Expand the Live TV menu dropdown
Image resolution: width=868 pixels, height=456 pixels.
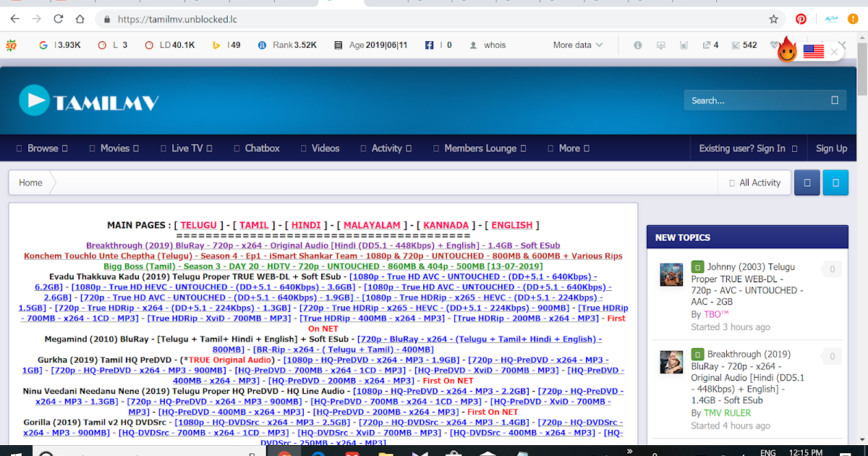(x=186, y=148)
